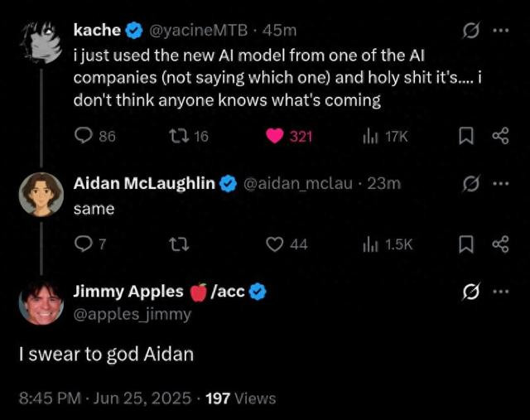Retweet kache's post with 16 reposts
Screen dimensions: 530x420
(x=189, y=137)
